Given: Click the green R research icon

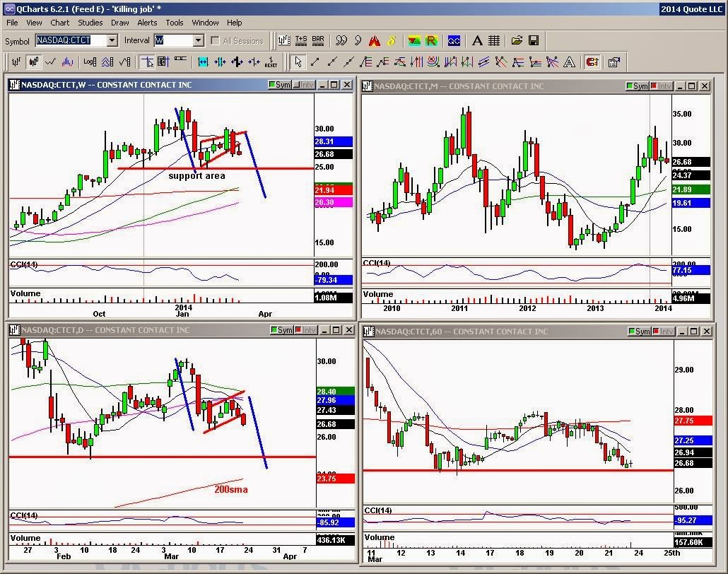Looking at the screenshot, I should [431, 41].
